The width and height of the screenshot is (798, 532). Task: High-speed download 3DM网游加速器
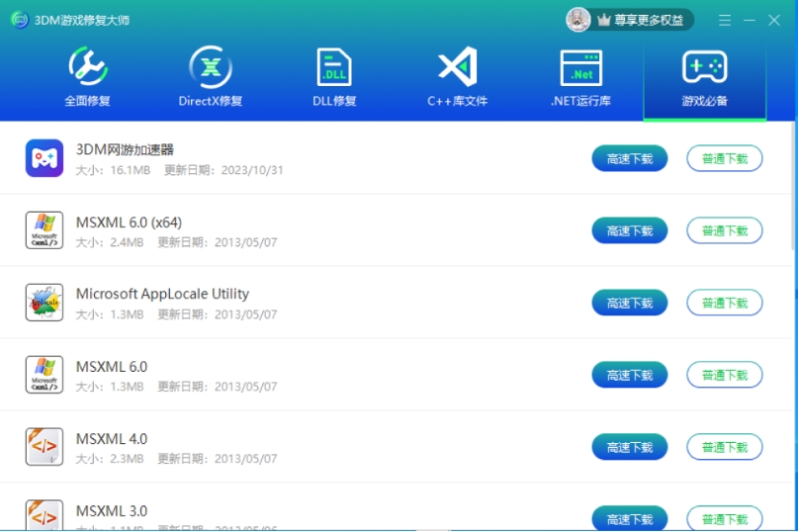pyautogui.click(x=630, y=159)
